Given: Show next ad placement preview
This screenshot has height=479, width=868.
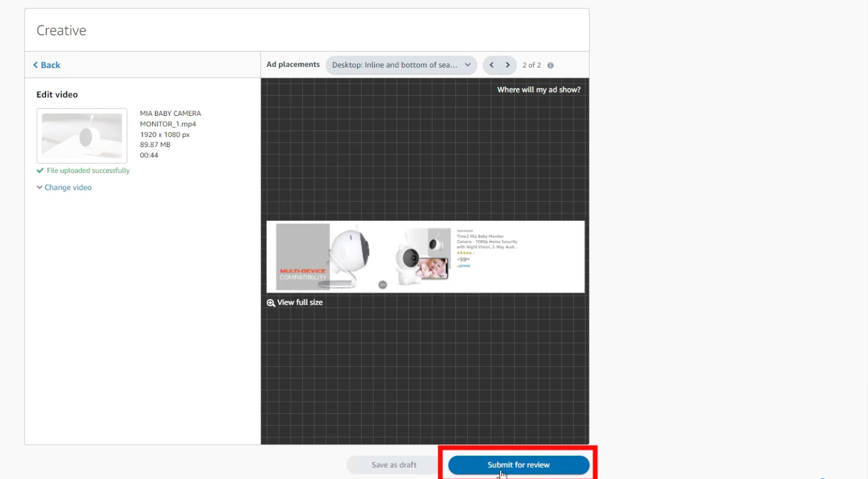Looking at the screenshot, I should click(508, 65).
